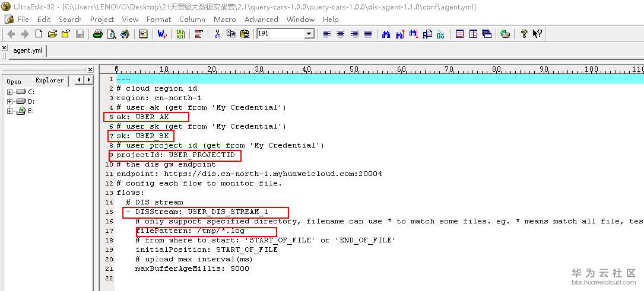Open the Format menu

158,20
